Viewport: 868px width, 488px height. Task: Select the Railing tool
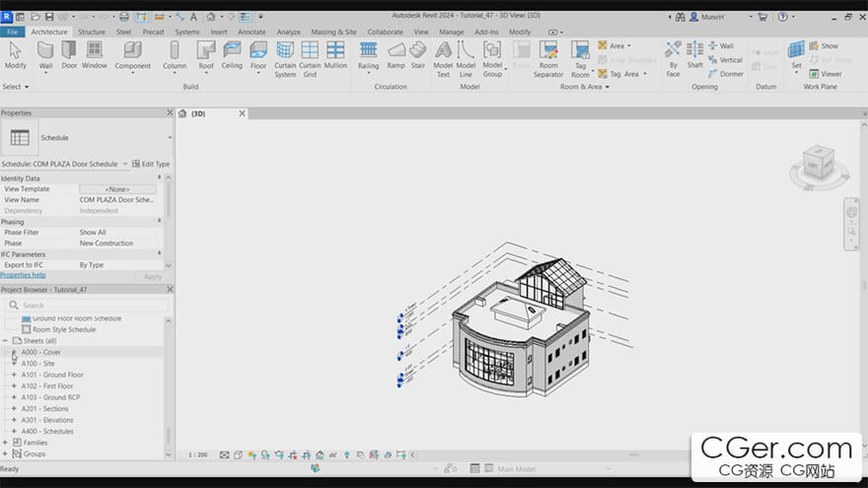(368, 55)
